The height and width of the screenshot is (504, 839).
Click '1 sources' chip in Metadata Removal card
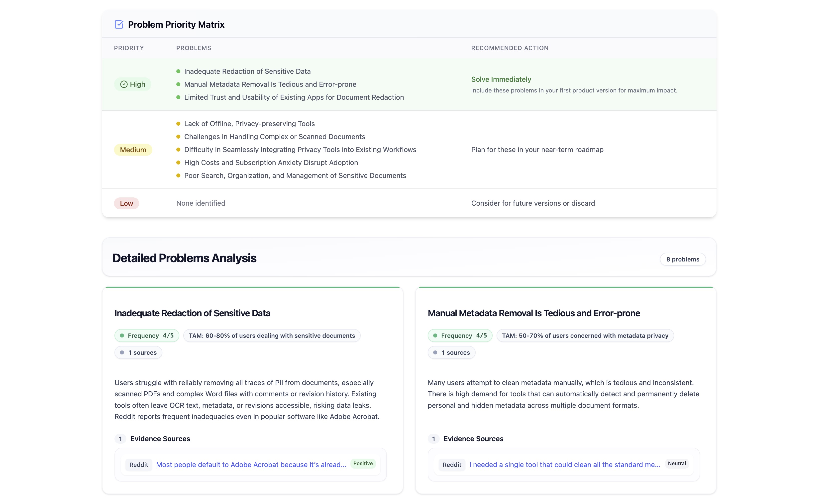coord(451,352)
